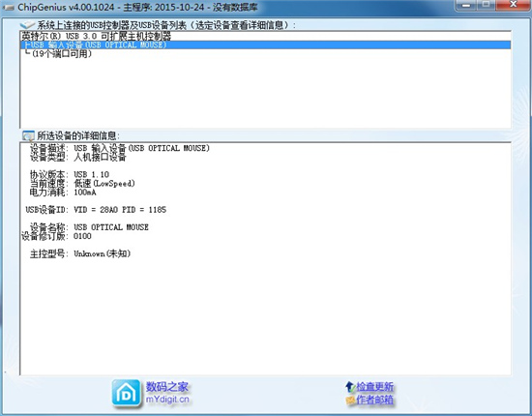Select the Intel USB 3.0 host controller entry
The image size is (532, 416).
coord(96,36)
